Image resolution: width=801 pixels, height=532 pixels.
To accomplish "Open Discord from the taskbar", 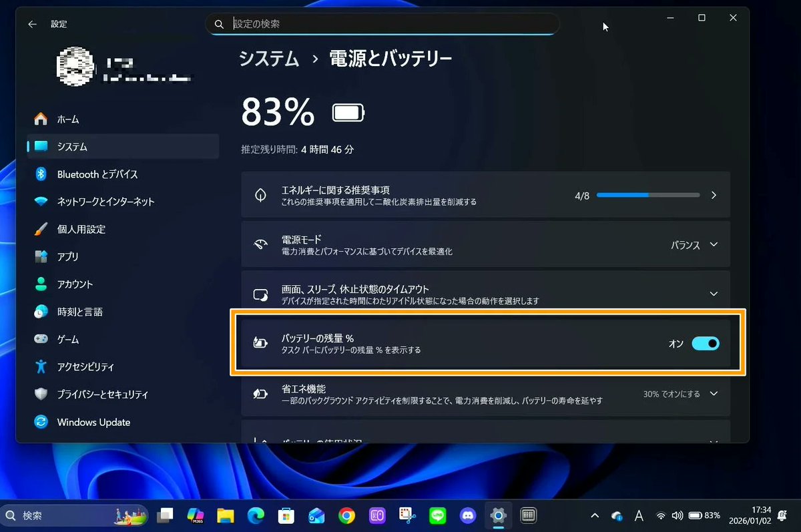I will point(468,515).
